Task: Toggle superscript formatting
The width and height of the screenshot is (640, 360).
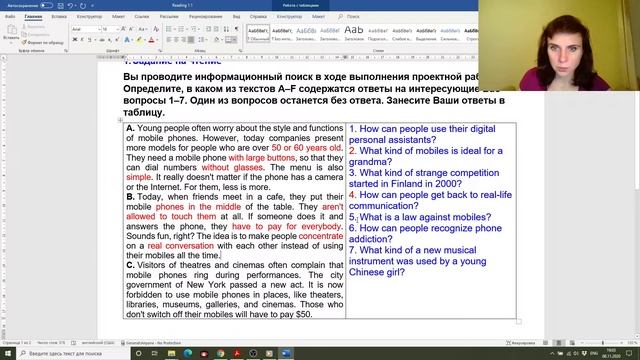Action: 117,40
